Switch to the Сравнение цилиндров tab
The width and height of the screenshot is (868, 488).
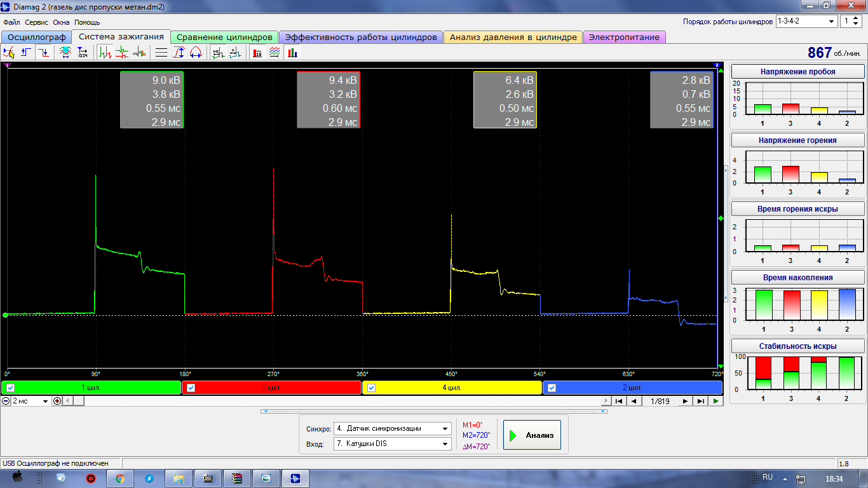(x=224, y=37)
